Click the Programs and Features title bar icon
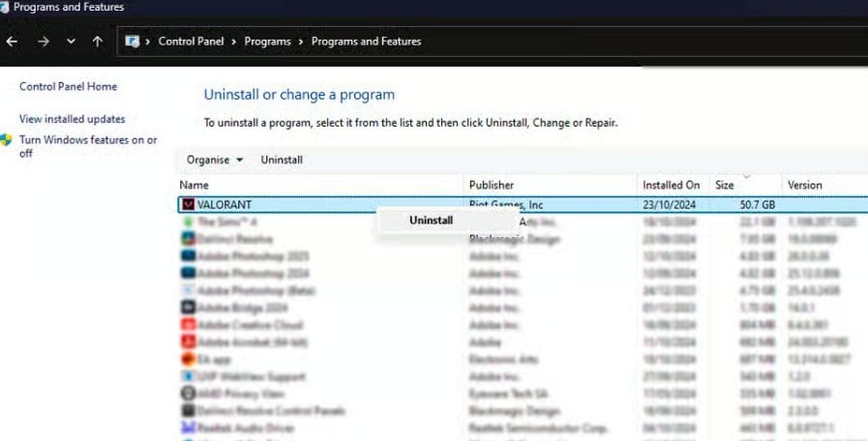The width and height of the screenshot is (868, 441). tap(4, 7)
